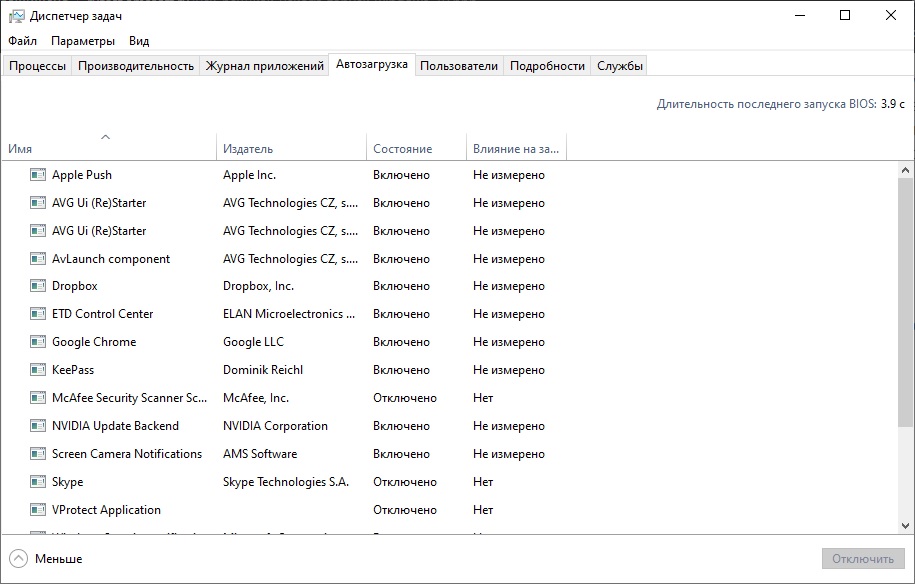Screen dimensions: 915x584
Task: Open the Файл menu
Action: pos(22,41)
